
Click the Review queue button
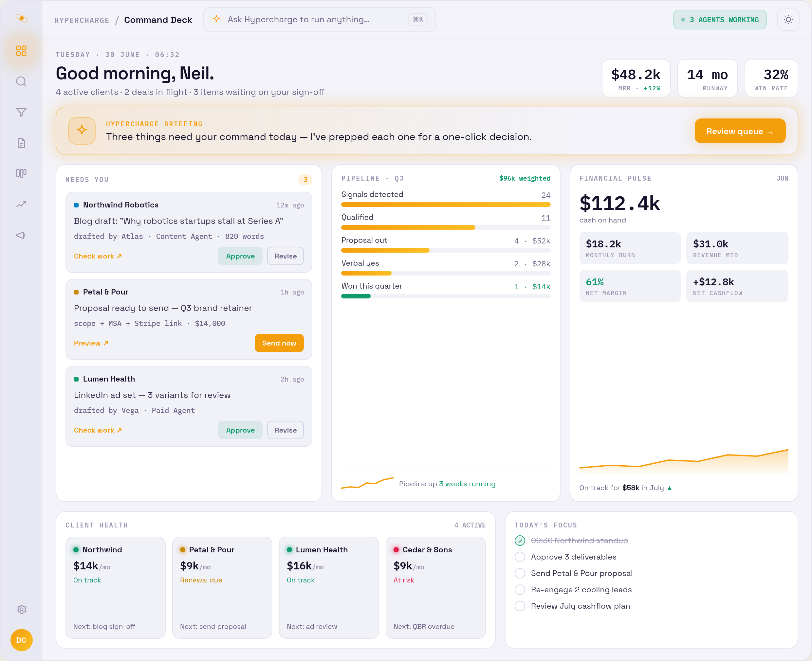pyautogui.click(x=740, y=131)
